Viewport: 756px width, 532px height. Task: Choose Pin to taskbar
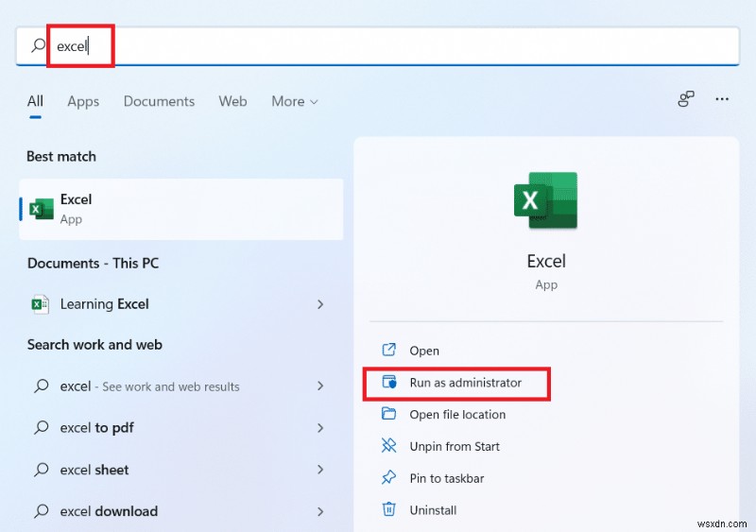[x=447, y=478]
